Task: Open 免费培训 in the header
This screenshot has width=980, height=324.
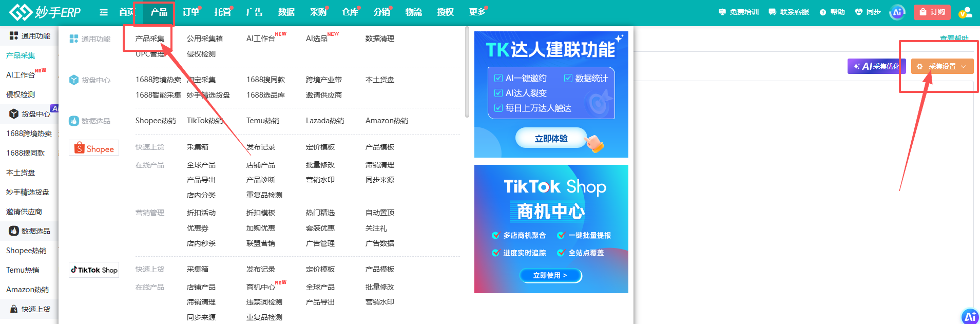Action: point(739,12)
